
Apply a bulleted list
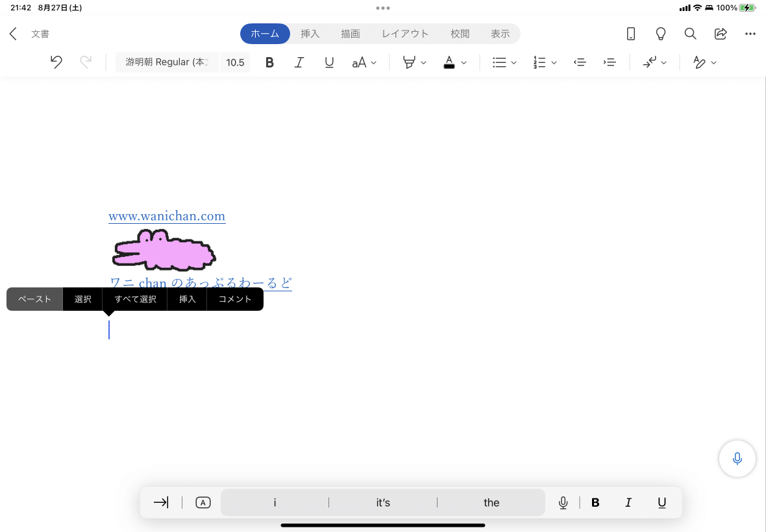pyautogui.click(x=499, y=62)
